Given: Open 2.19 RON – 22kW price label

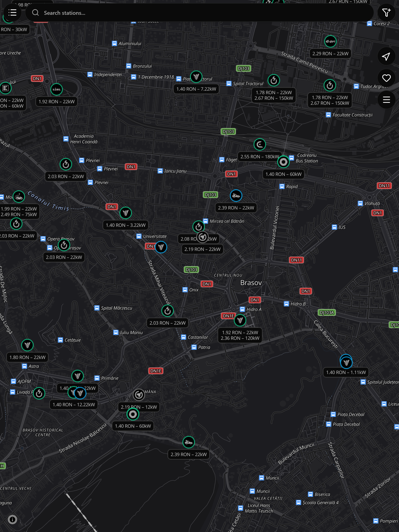Looking at the screenshot, I should (x=202, y=249).
